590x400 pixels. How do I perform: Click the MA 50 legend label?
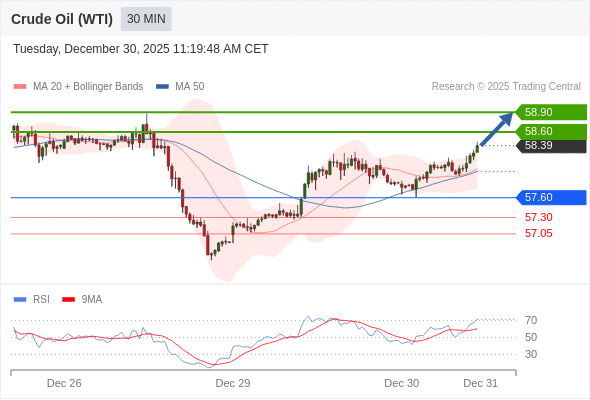[190, 87]
